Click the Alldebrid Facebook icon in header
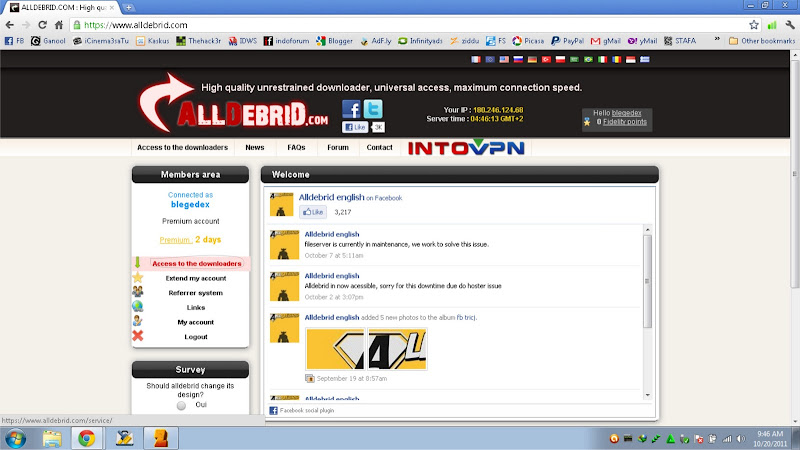Viewport: 800px width, 450px height. [x=351, y=109]
